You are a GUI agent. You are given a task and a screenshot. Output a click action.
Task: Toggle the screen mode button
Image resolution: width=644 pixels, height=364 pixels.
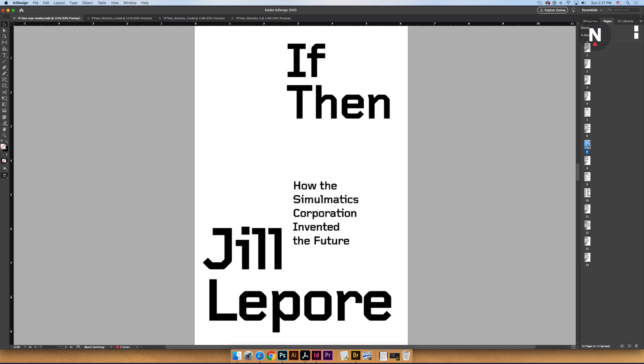coord(5,176)
